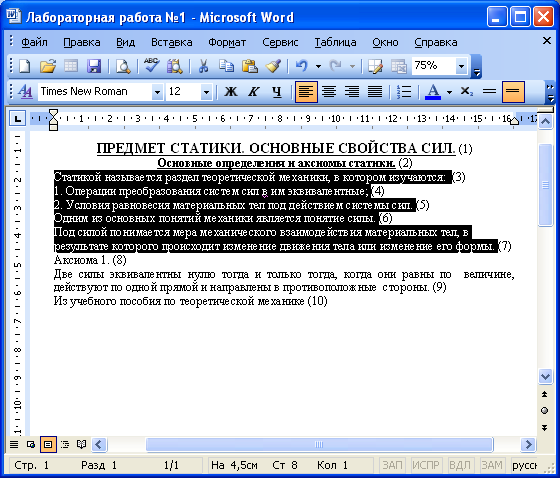The width and height of the screenshot is (560, 478).
Task: Switch to Normal view icon
Action: tap(14, 445)
